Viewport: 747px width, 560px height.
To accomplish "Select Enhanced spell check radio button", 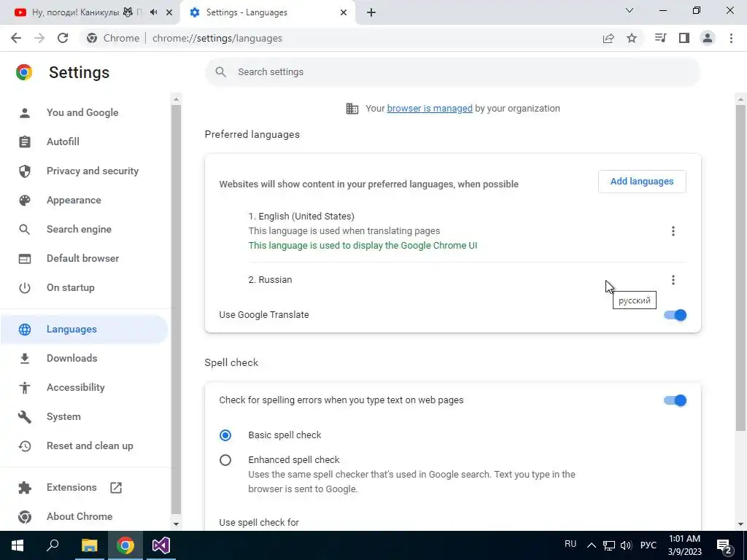I will click(225, 460).
